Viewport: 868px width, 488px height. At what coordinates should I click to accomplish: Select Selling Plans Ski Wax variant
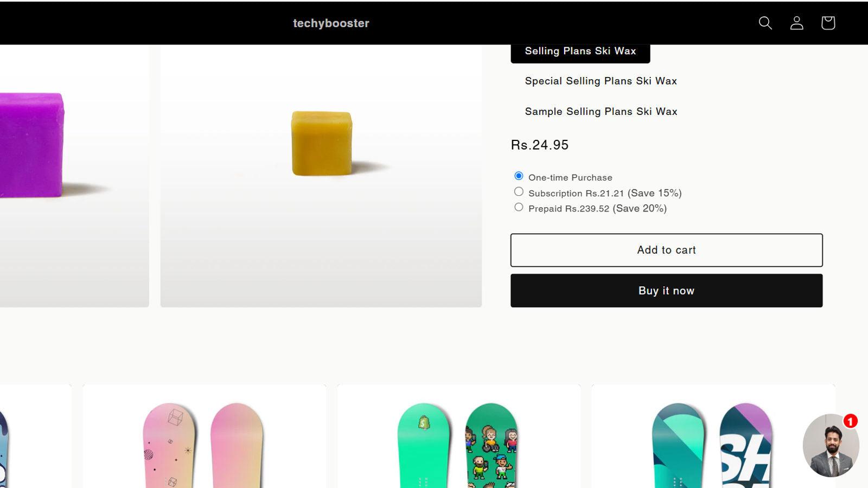(x=580, y=52)
